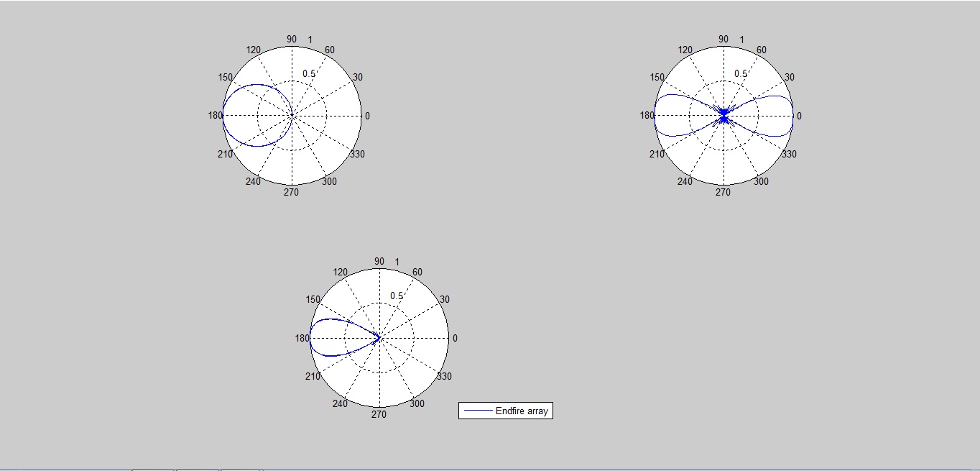Click the 0.5 radial label in teardrop-lobe plot

point(397,296)
